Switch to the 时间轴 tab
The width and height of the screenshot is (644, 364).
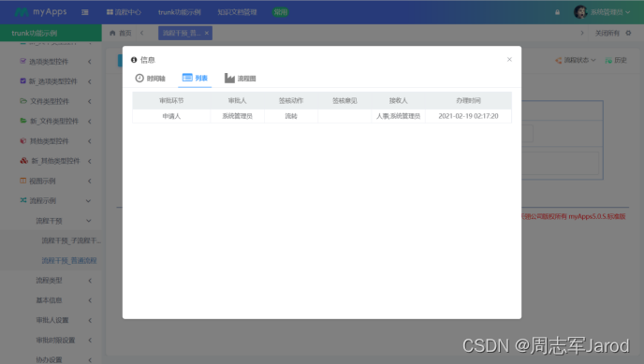point(151,78)
